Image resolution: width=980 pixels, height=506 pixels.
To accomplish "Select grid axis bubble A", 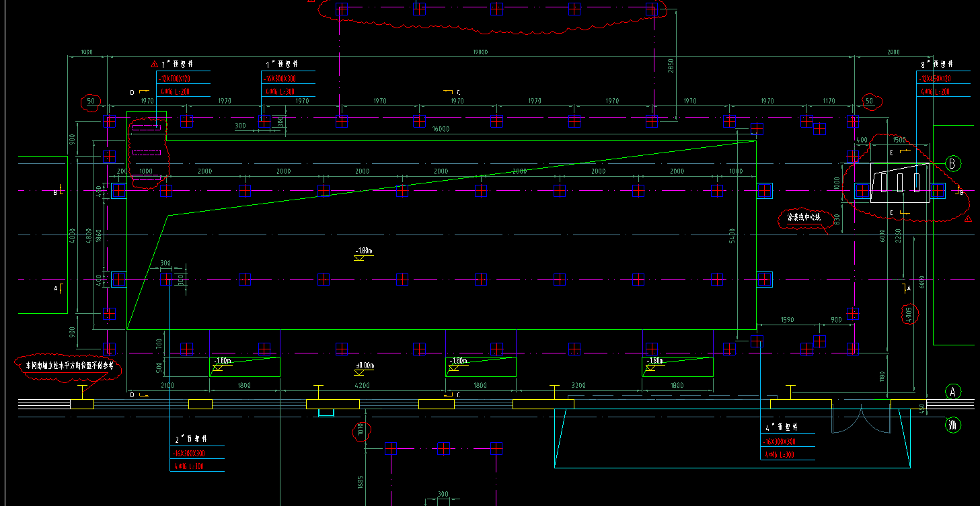I will click(x=952, y=392).
